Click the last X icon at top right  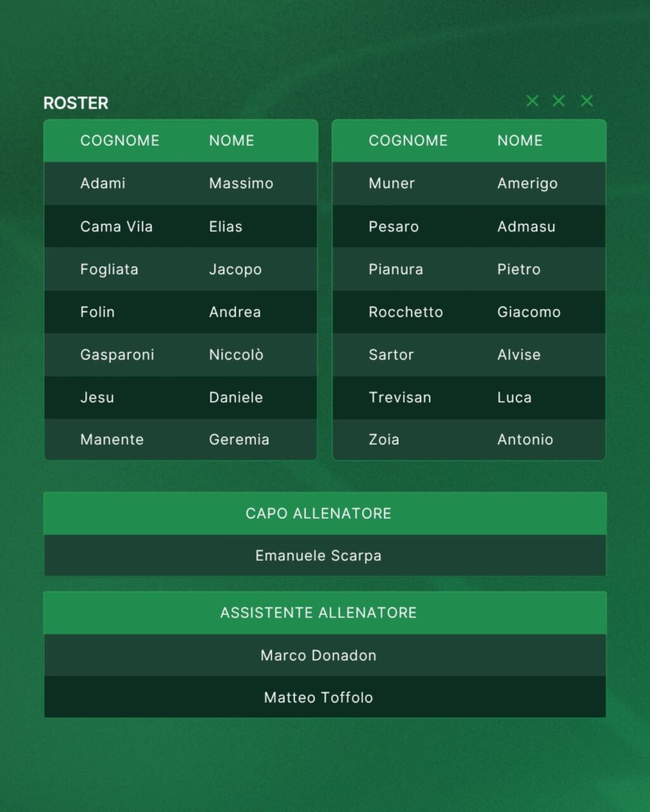(x=587, y=101)
